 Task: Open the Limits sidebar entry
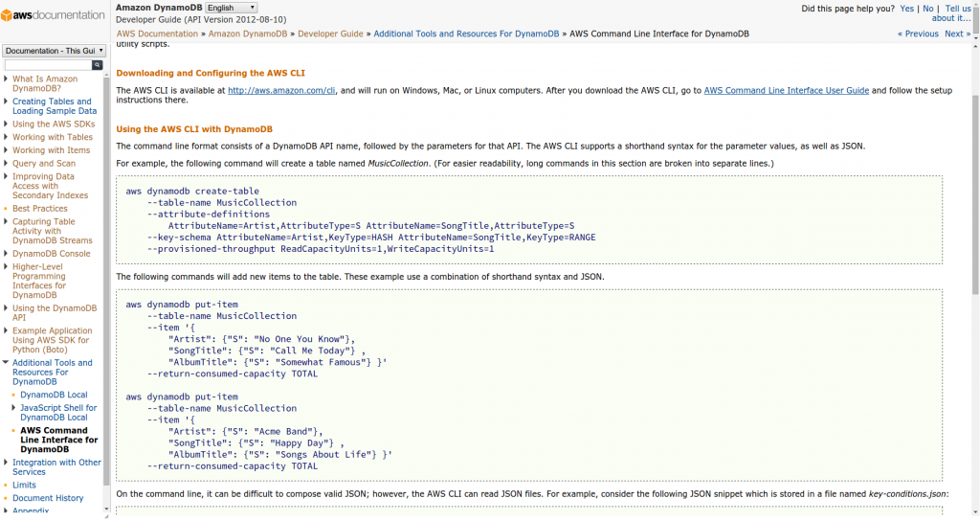point(24,485)
